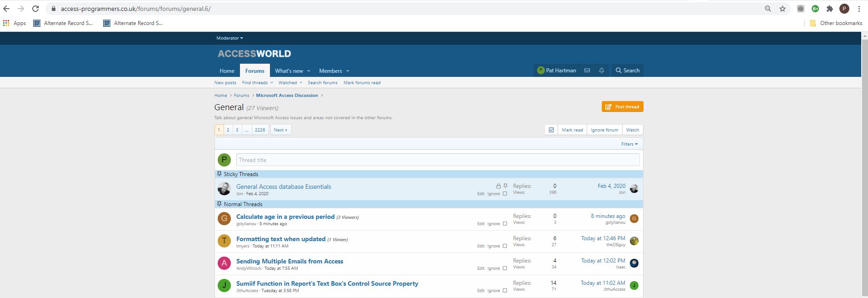Click the last-poster avatar in the sticky thread row
Viewport: 868px width, 298px height.
634,189
